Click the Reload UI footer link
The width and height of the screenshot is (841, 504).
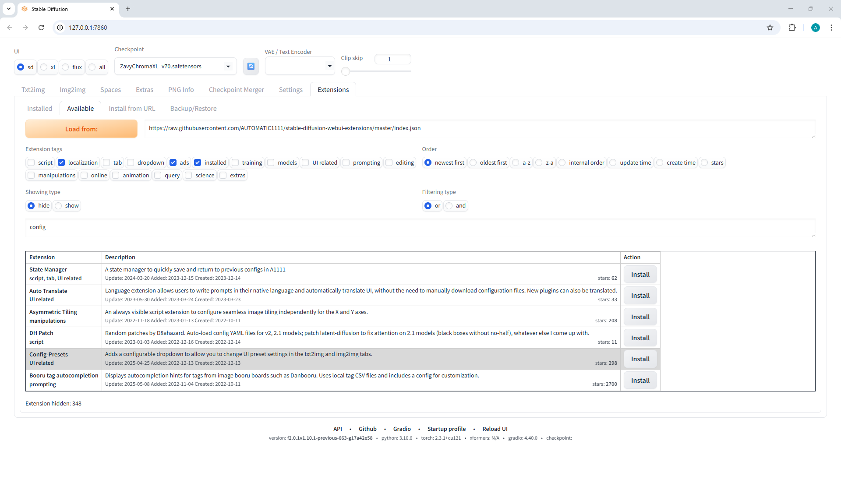(x=495, y=429)
